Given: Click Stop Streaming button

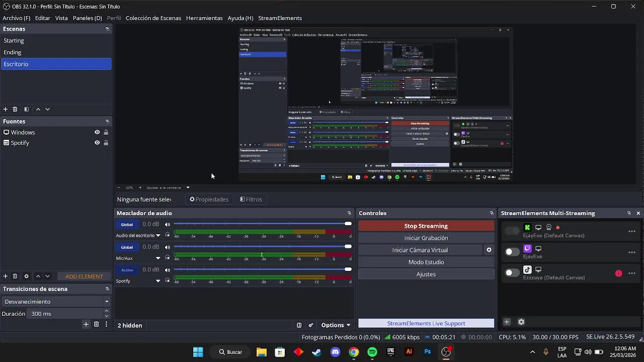Looking at the screenshot, I should [x=426, y=226].
